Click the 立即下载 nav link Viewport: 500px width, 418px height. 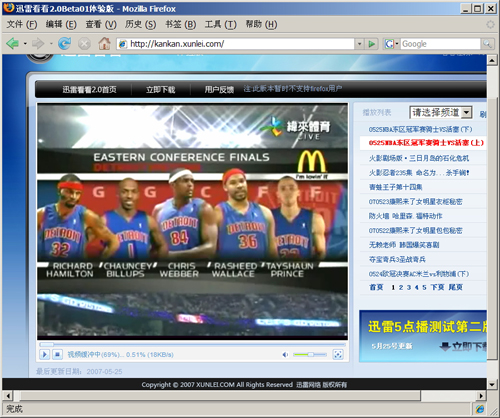(160, 89)
